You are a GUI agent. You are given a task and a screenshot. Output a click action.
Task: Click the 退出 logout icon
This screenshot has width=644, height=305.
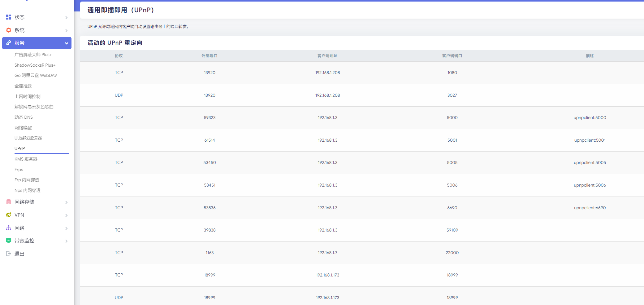(9, 254)
